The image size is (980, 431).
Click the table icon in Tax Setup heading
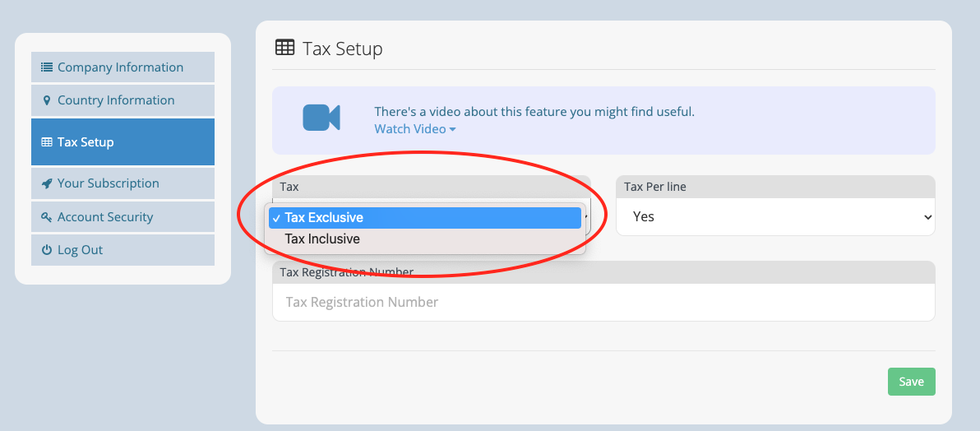(x=285, y=48)
